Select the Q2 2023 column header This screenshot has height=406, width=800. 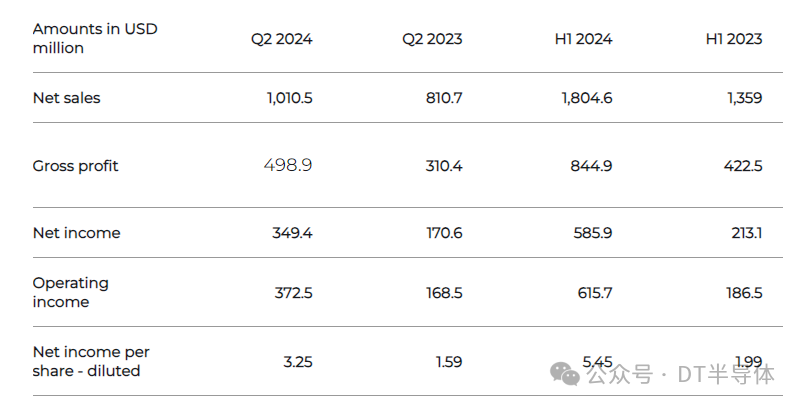point(432,39)
